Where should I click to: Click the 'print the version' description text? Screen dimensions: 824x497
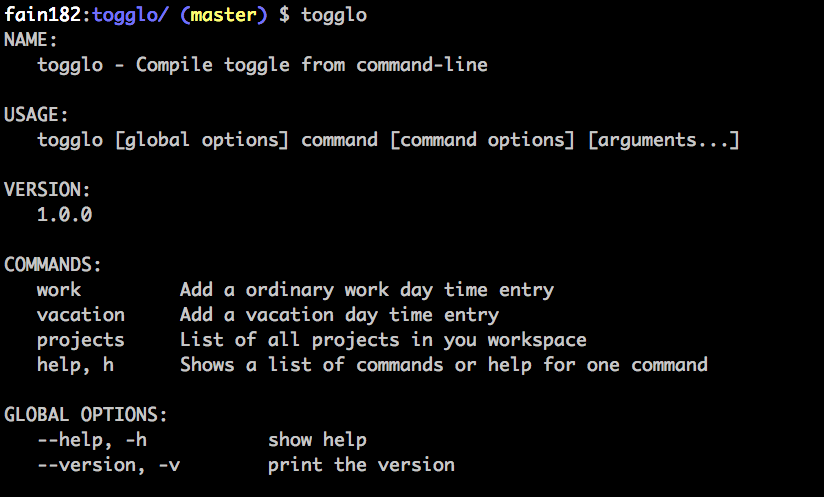tap(361, 465)
